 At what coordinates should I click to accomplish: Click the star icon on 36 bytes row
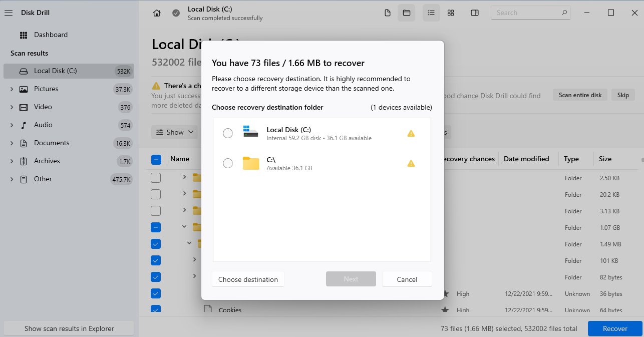(x=445, y=294)
